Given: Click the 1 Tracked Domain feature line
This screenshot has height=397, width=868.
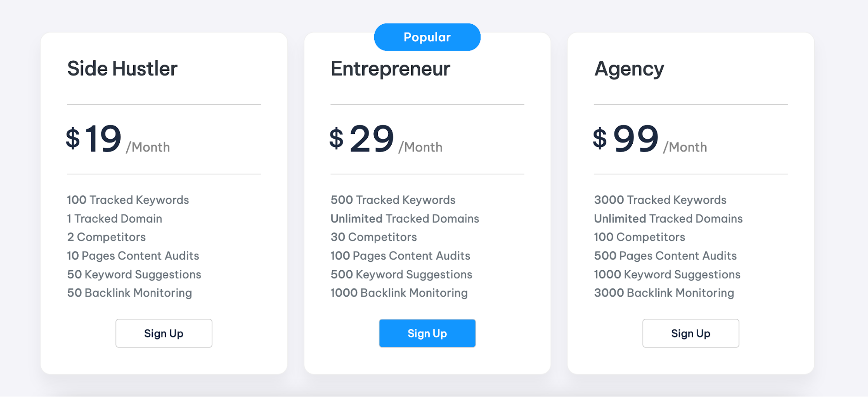Looking at the screenshot, I should point(114,218).
